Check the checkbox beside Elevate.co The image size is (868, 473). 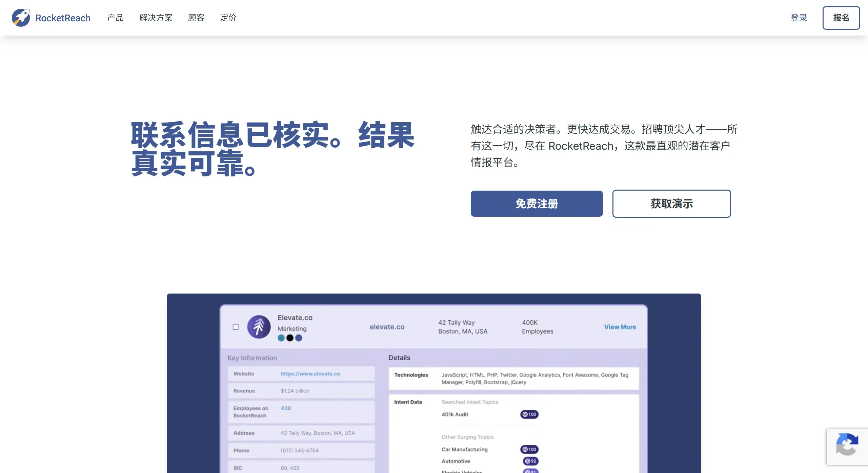pos(236,327)
